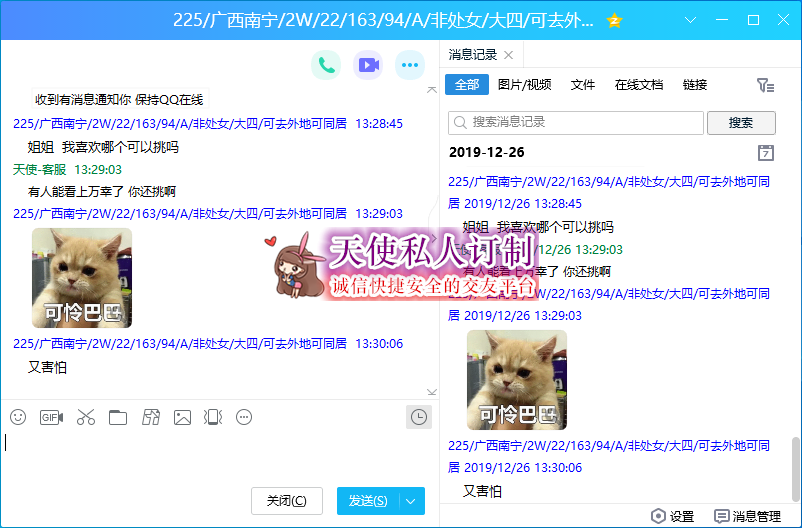Click the send picture icon

pos(182,417)
